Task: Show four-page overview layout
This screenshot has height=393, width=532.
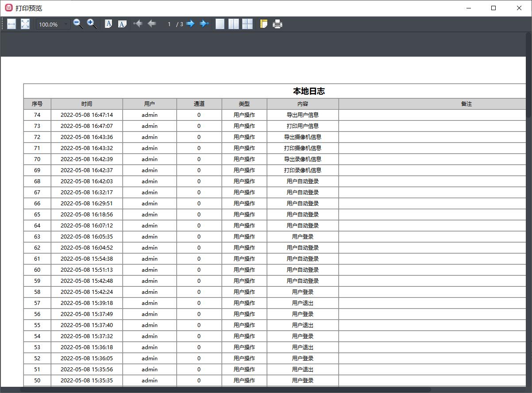Action: tap(247, 24)
